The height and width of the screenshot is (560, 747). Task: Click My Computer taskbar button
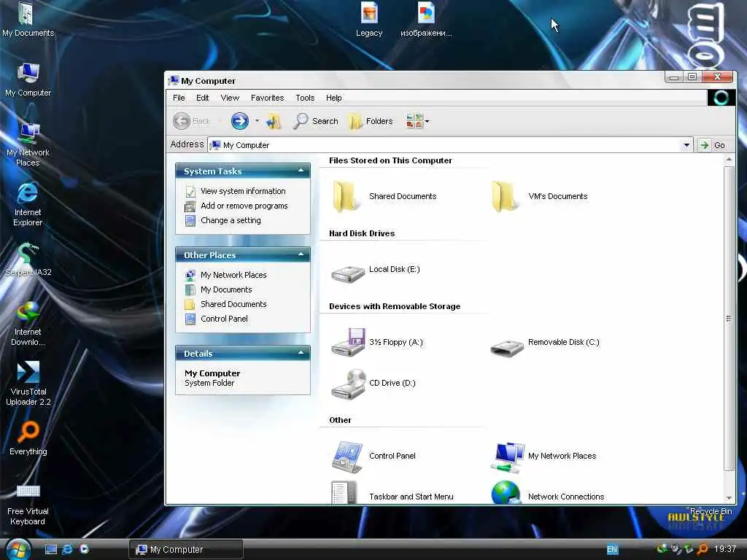(186, 549)
